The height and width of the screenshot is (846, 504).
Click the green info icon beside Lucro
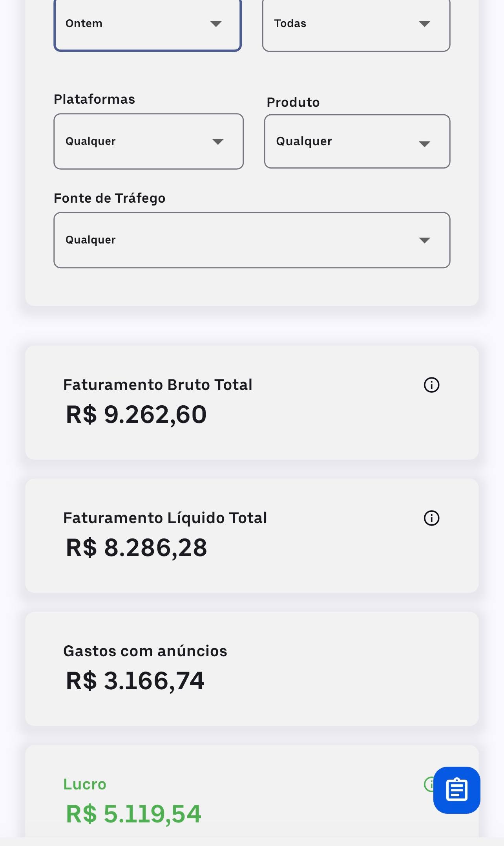[428, 784]
